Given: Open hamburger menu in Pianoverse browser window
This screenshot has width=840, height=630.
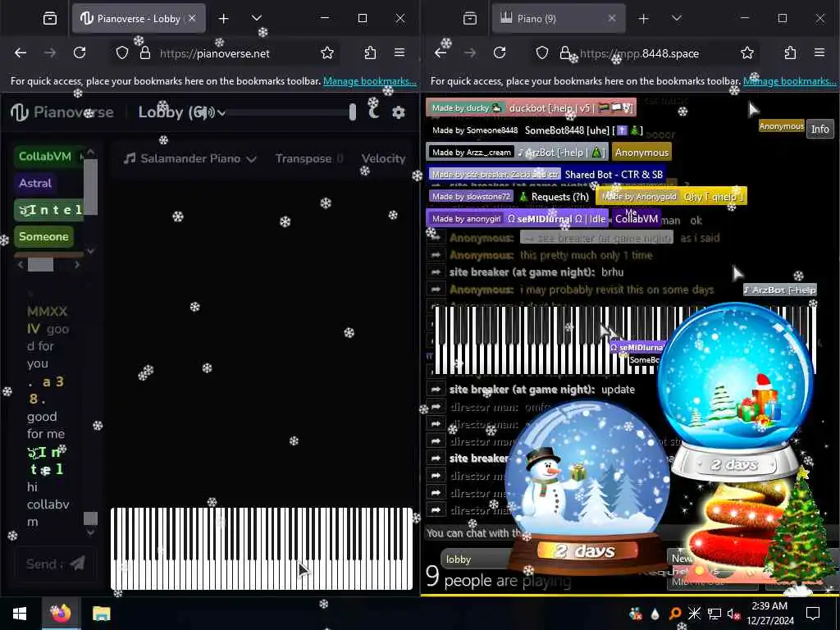Looking at the screenshot, I should 399,53.
